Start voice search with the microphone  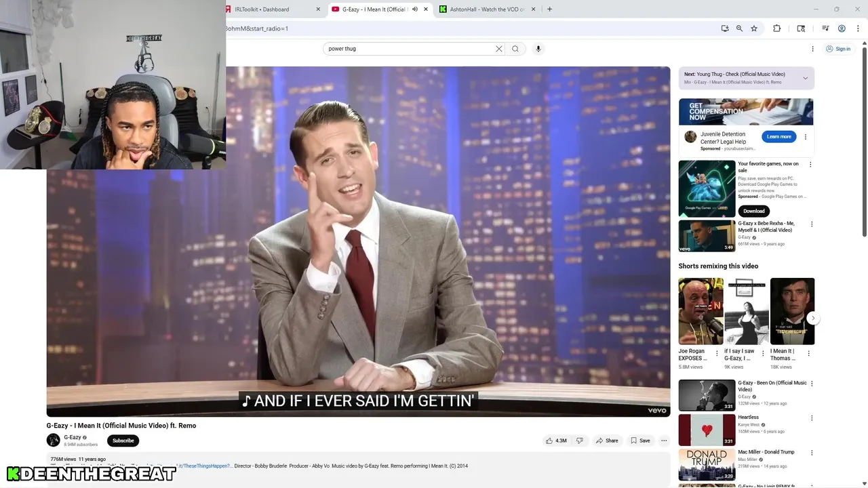click(x=538, y=49)
